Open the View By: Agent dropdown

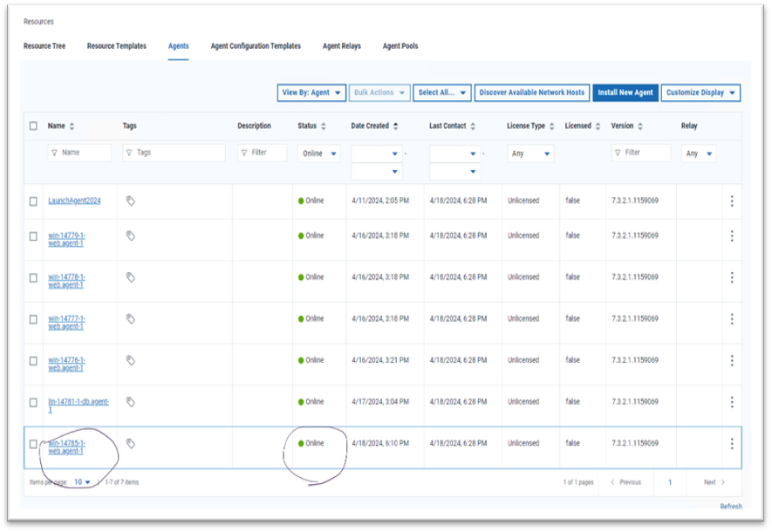tap(311, 92)
